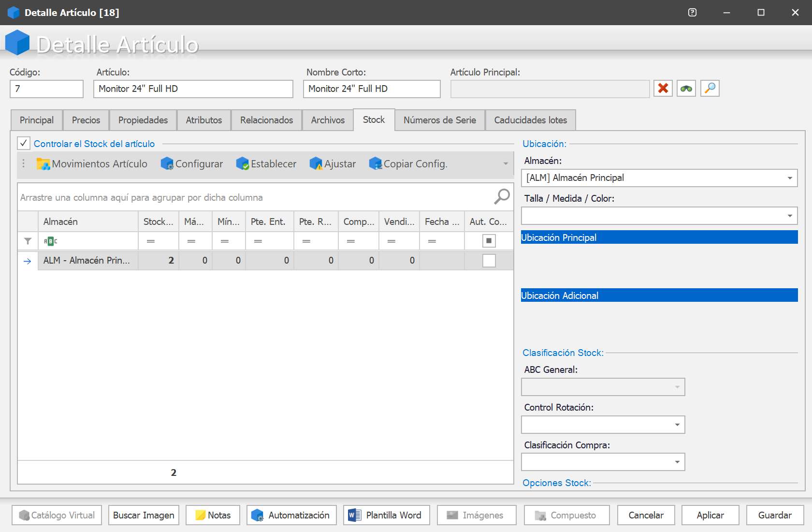Open the Notas button
The image size is (812, 532).
213,515
